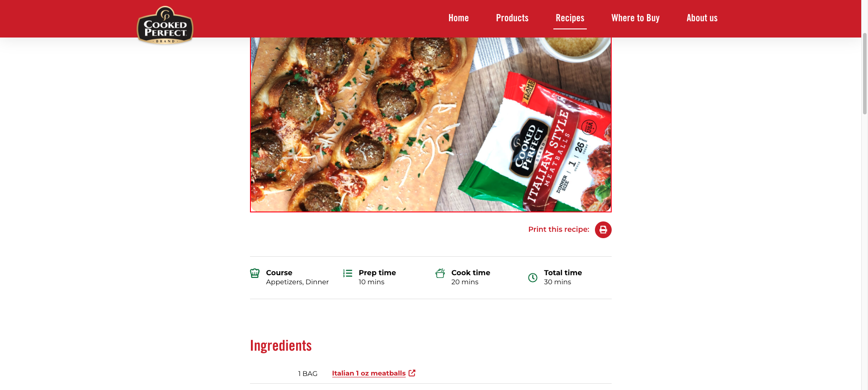The image size is (868, 390).
Task: Click the 30 mins total time value
Action: [x=557, y=282]
